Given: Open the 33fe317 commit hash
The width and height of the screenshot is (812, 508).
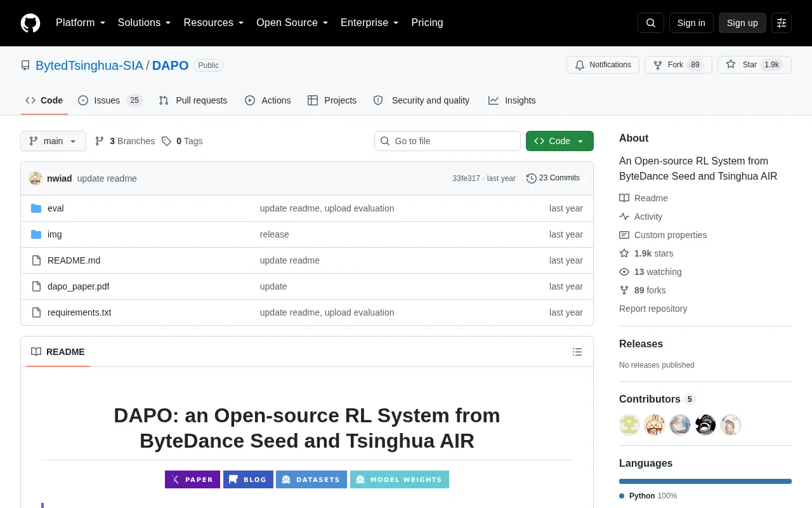Looking at the screenshot, I should click(466, 178).
